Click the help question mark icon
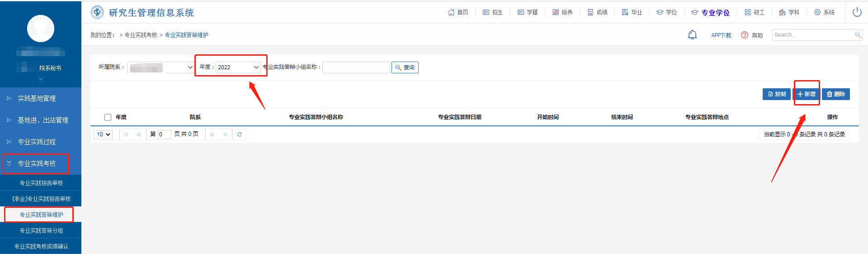This screenshot has height=254, width=868. point(745,35)
